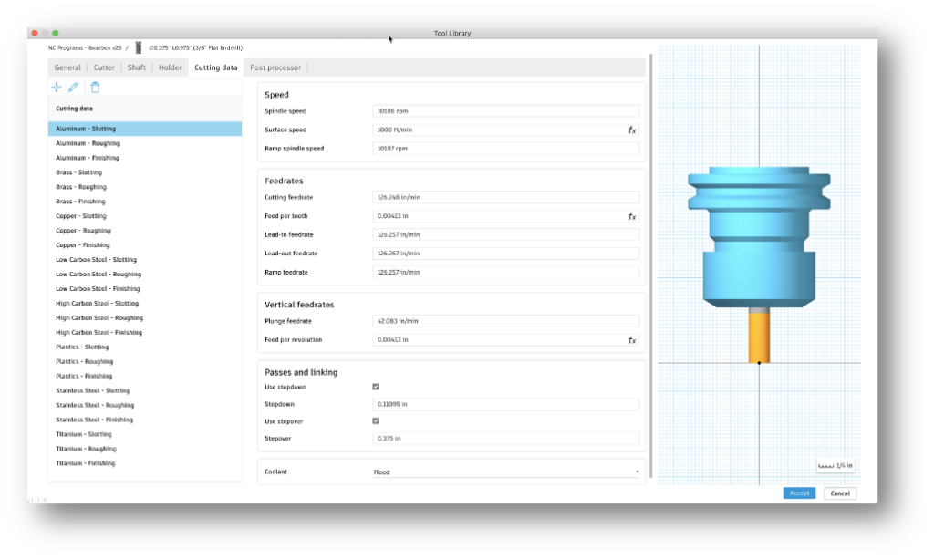The width and height of the screenshot is (934, 560).
Task: Toggle the Use stepdown checkbox
Action: click(375, 386)
